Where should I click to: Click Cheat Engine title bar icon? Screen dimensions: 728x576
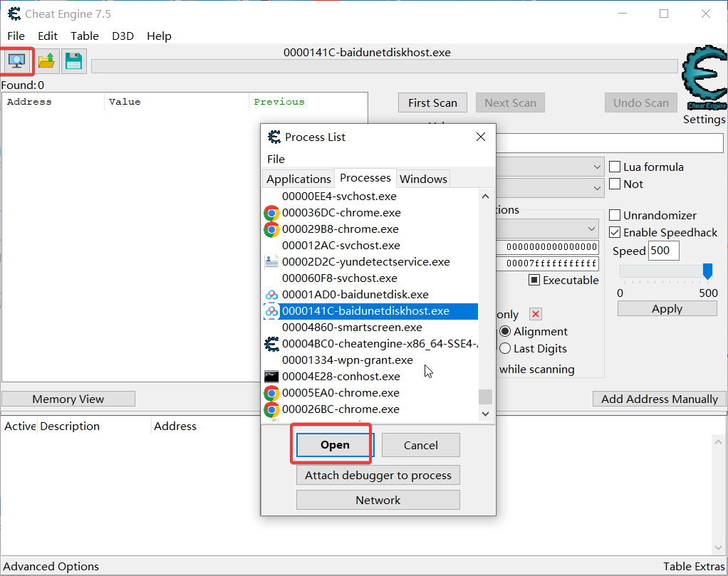pos(14,14)
